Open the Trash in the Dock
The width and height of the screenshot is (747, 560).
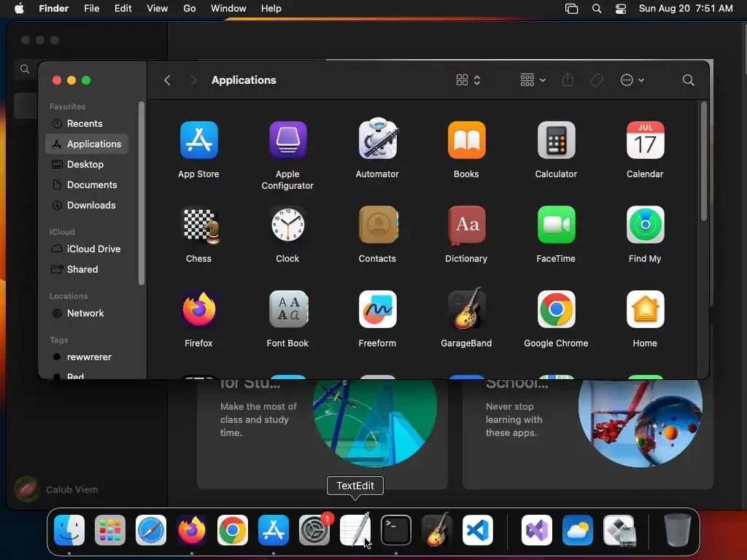(678, 530)
